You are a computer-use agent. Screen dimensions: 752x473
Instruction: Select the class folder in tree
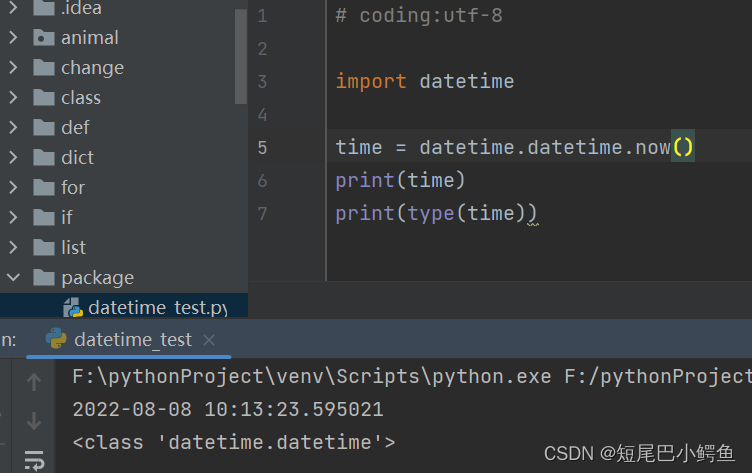click(80, 98)
